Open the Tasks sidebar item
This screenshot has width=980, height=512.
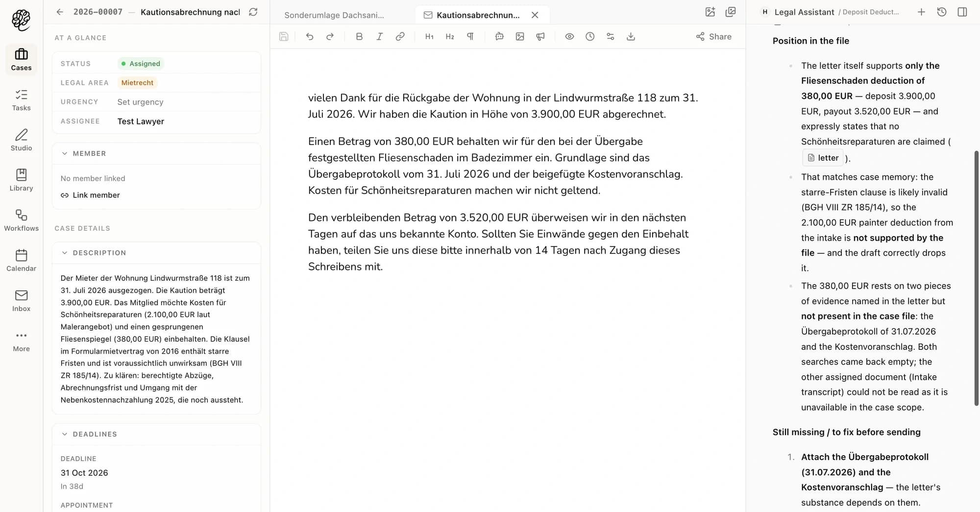click(21, 99)
